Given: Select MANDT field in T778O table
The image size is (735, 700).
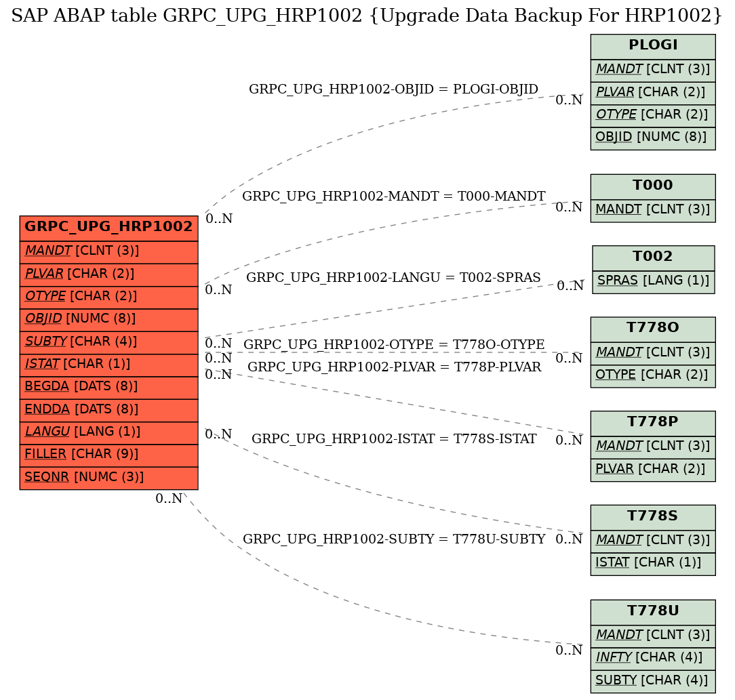Looking at the screenshot, I should (x=653, y=353).
